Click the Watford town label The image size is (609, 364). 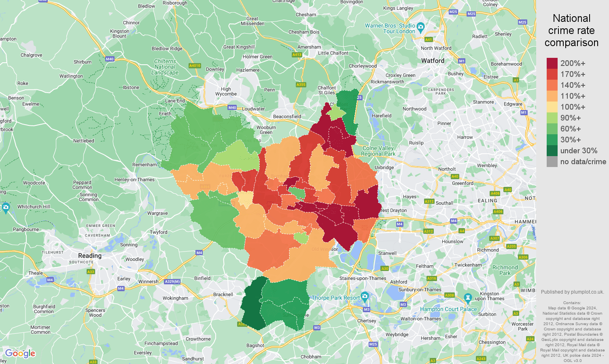tap(433, 61)
